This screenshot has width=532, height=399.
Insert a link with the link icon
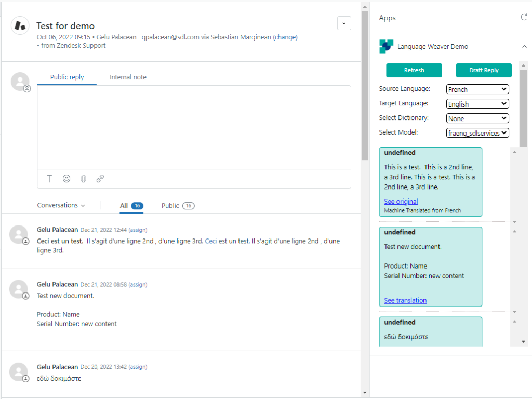100,178
